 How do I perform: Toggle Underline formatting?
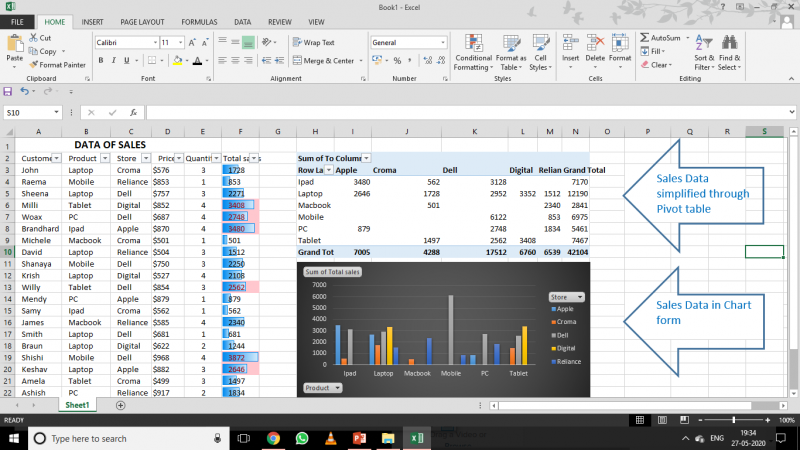(127, 61)
